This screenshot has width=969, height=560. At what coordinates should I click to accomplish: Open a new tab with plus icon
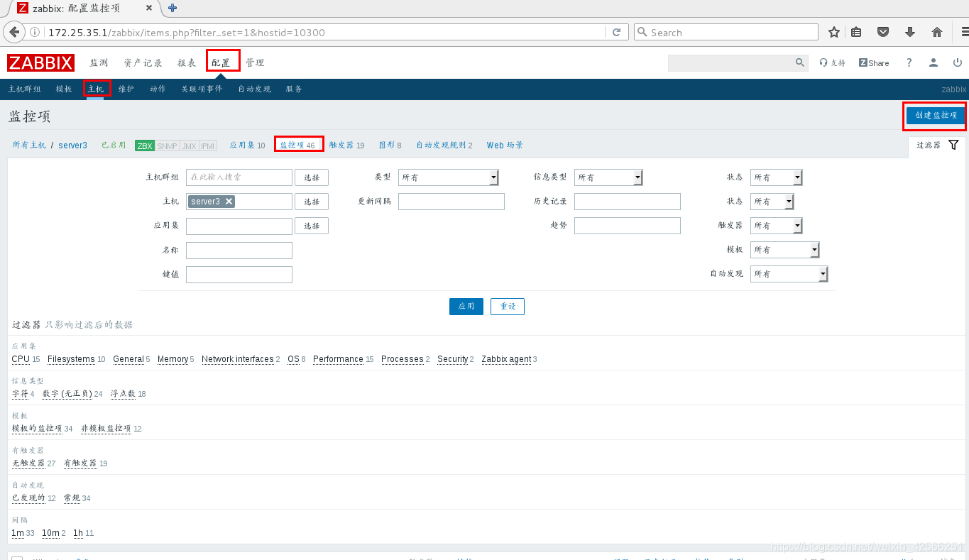point(173,9)
